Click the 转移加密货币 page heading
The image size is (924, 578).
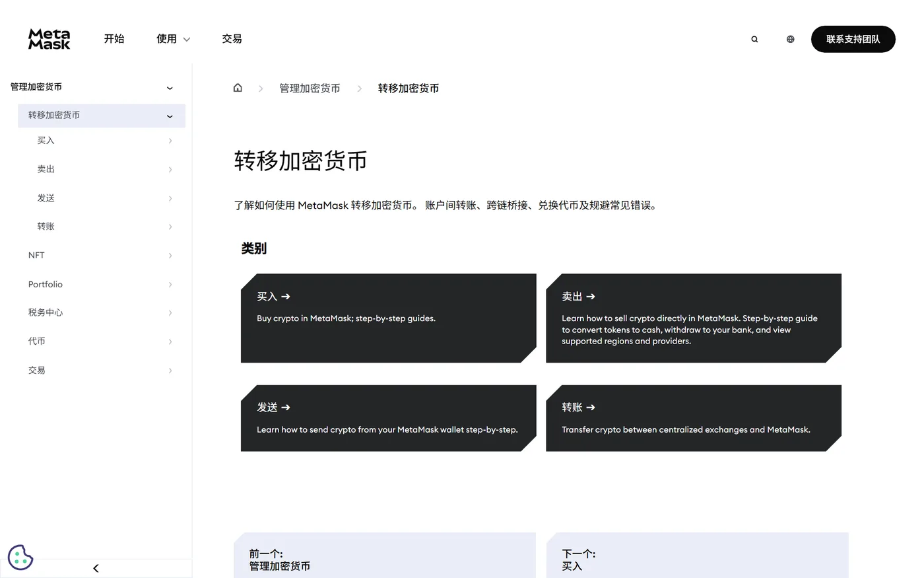point(300,161)
